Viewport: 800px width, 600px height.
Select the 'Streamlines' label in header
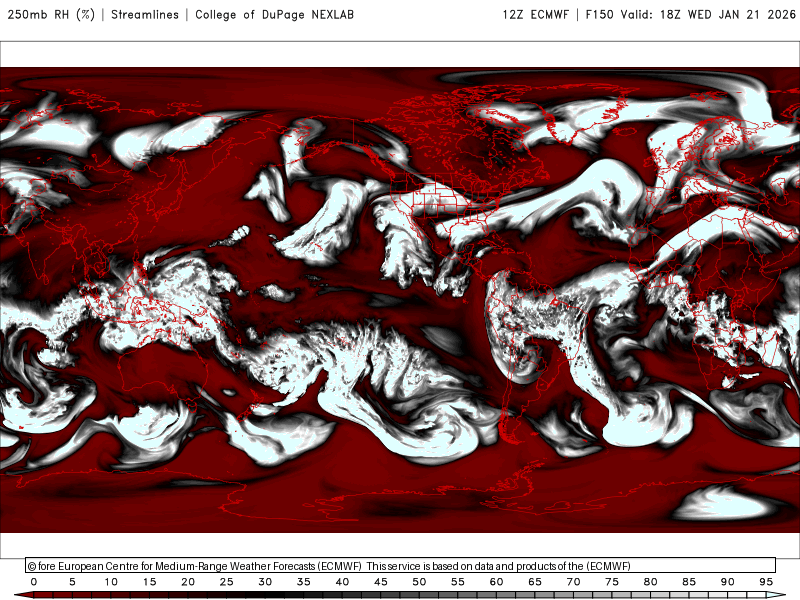(x=145, y=15)
